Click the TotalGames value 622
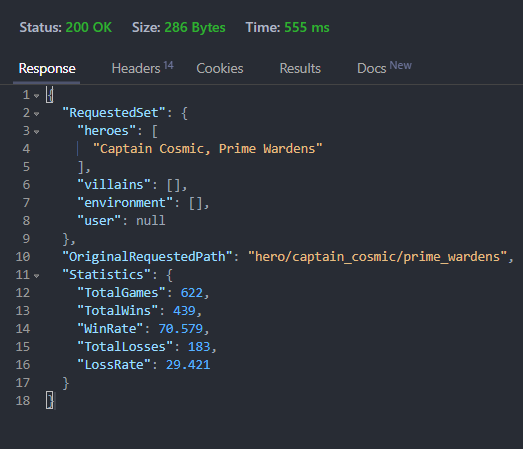This screenshot has width=523, height=449. [192, 293]
